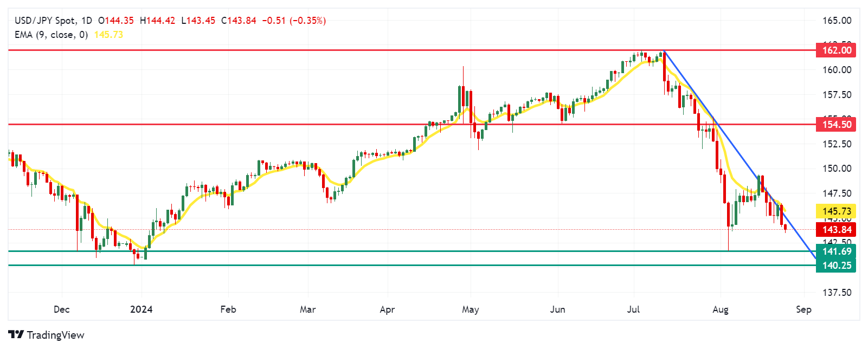Screen dimensions: 868x349
Task: Select the red 154.50 price level label
Action: (837, 125)
